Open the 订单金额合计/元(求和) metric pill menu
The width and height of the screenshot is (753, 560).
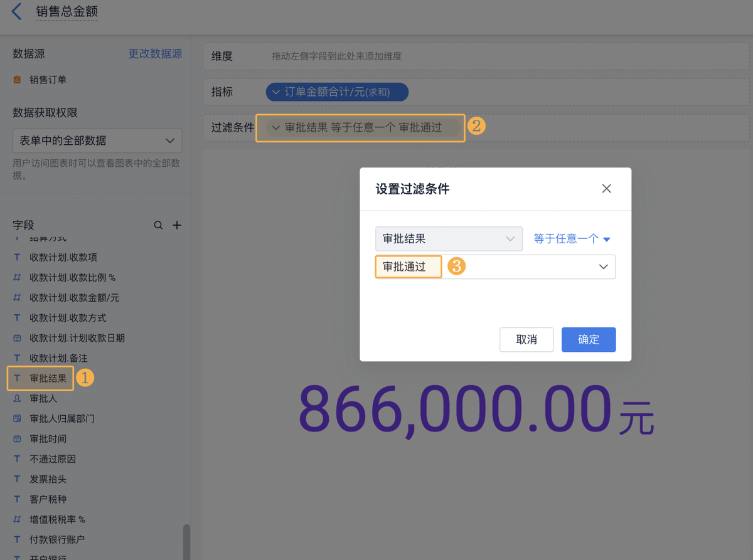[337, 92]
